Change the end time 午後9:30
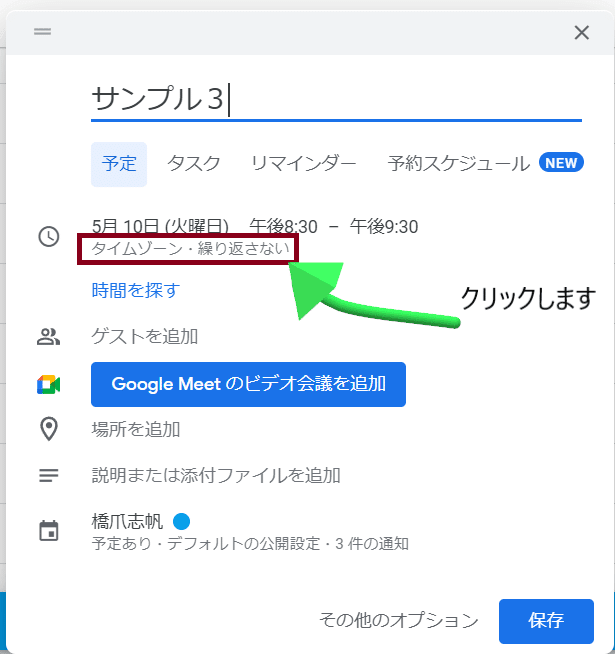615x654 pixels. 384,226
